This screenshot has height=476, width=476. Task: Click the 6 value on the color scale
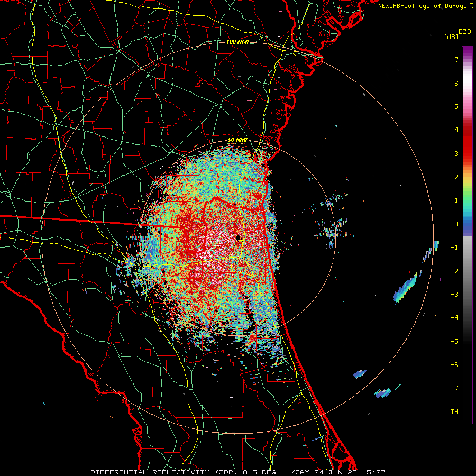tap(456, 83)
